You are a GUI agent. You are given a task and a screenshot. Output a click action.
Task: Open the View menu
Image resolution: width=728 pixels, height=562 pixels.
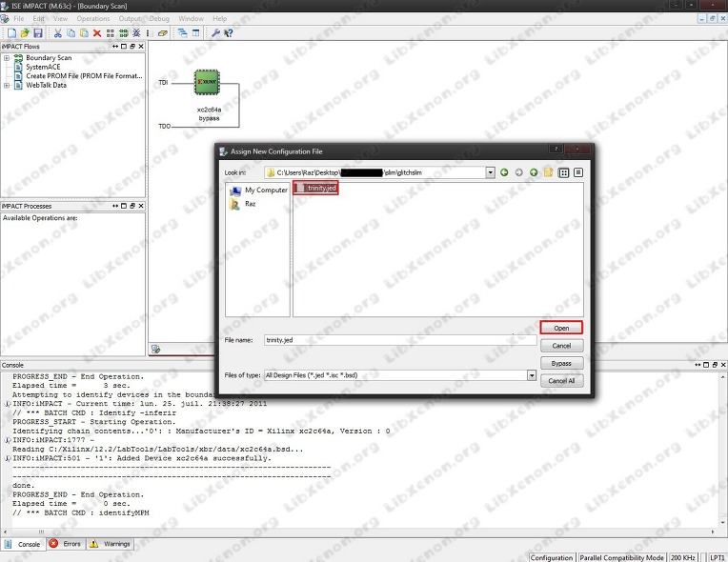click(x=60, y=18)
